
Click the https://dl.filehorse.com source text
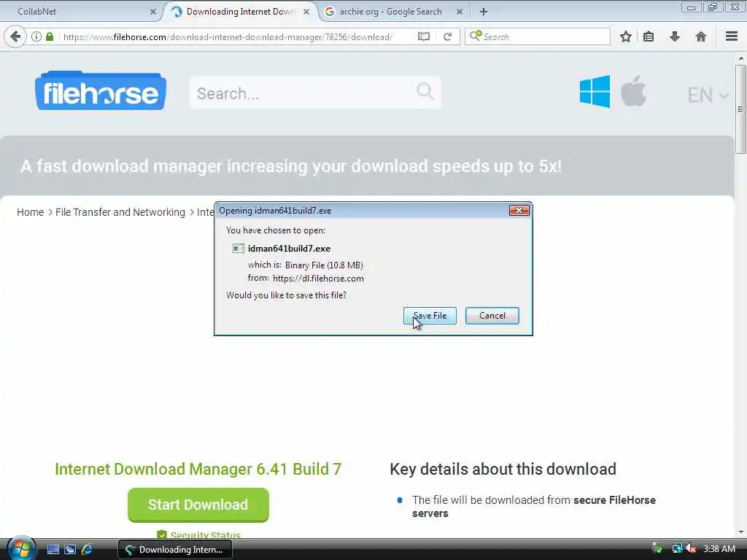(318, 279)
